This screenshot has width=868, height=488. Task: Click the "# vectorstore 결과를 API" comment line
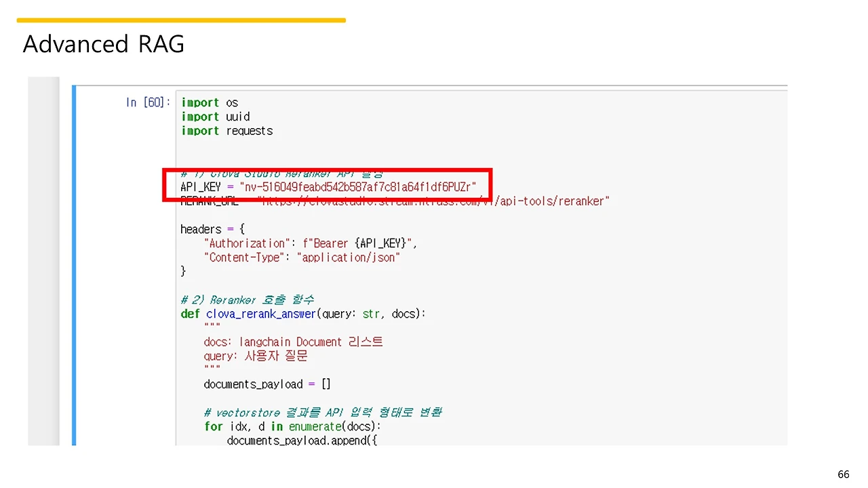pos(323,412)
